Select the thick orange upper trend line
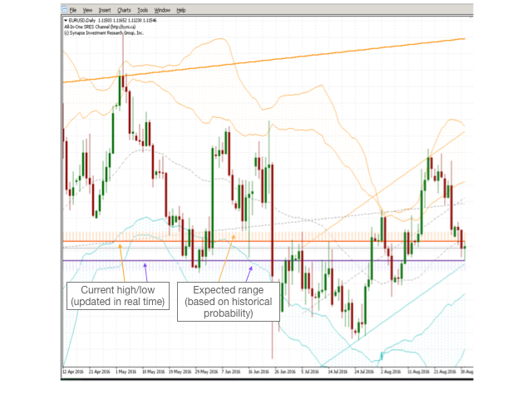Image resolution: width=532 pixels, height=399 pixels. (x=264, y=61)
